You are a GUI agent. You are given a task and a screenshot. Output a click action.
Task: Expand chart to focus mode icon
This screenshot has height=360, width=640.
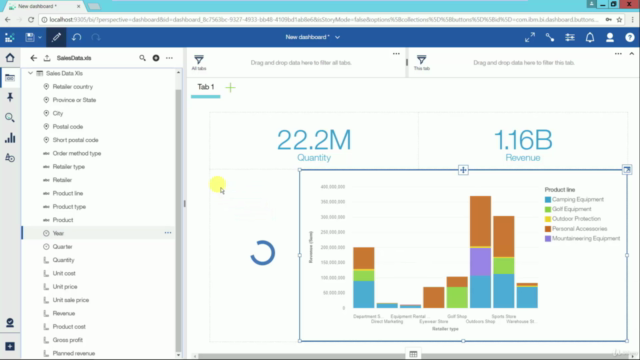point(627,169)
